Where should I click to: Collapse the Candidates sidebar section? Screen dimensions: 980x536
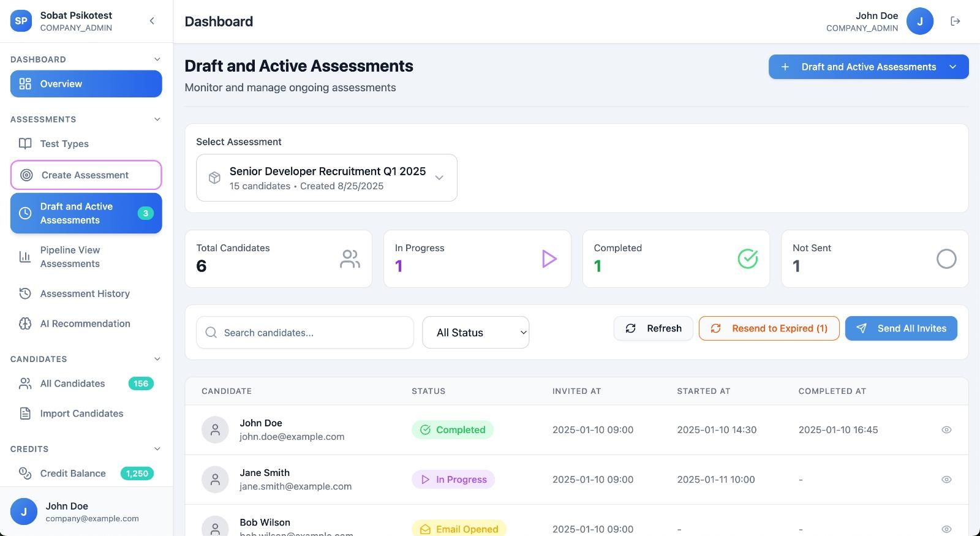[x=157, y=359]
